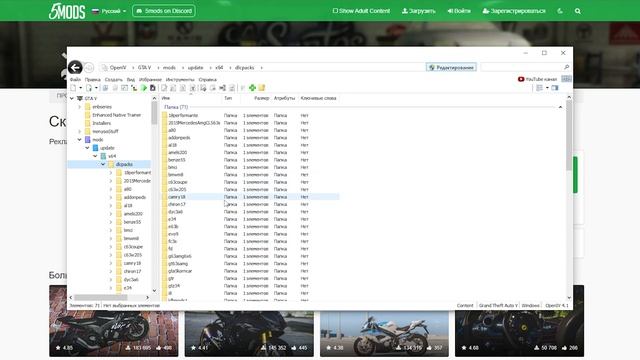Click GTA V in the address breadcrumb

click(x=144, y=67)
